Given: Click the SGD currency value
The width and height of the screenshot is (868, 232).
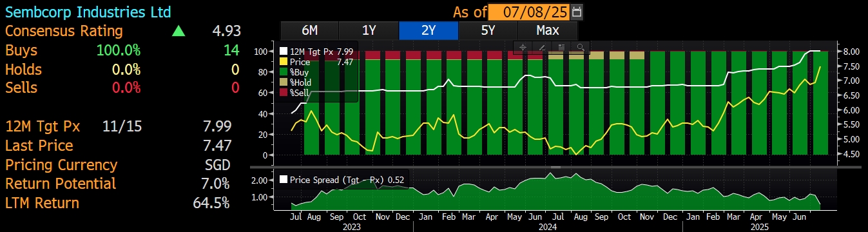Looking at the screenshot, I should (x=217, y=165).
